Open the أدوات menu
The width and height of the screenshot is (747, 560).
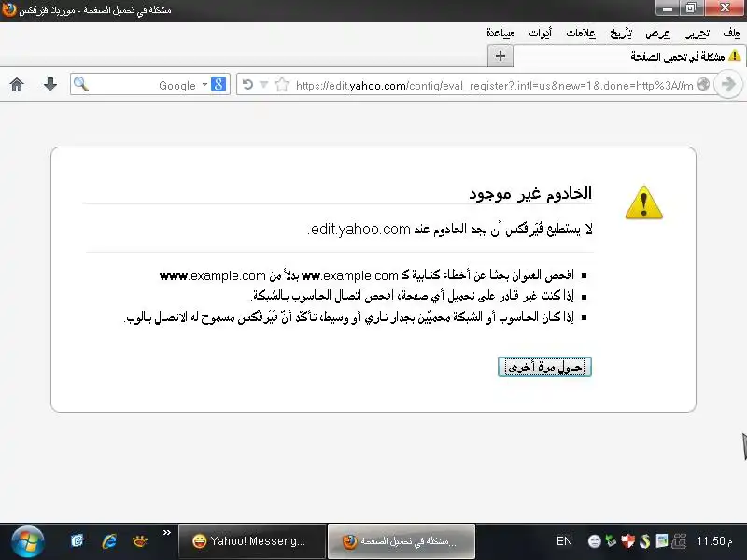(x=540, y=33)
